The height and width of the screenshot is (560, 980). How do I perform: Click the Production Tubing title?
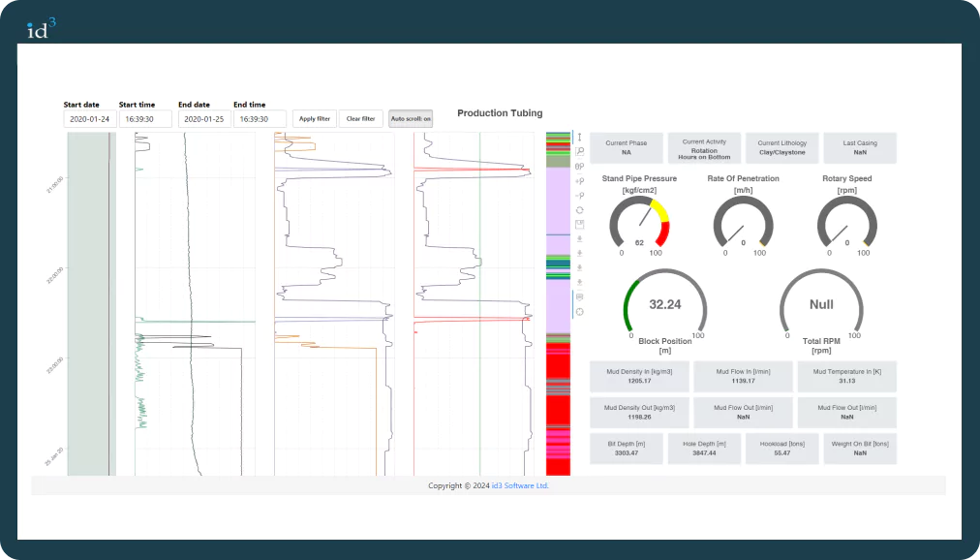tap(500, 113)
